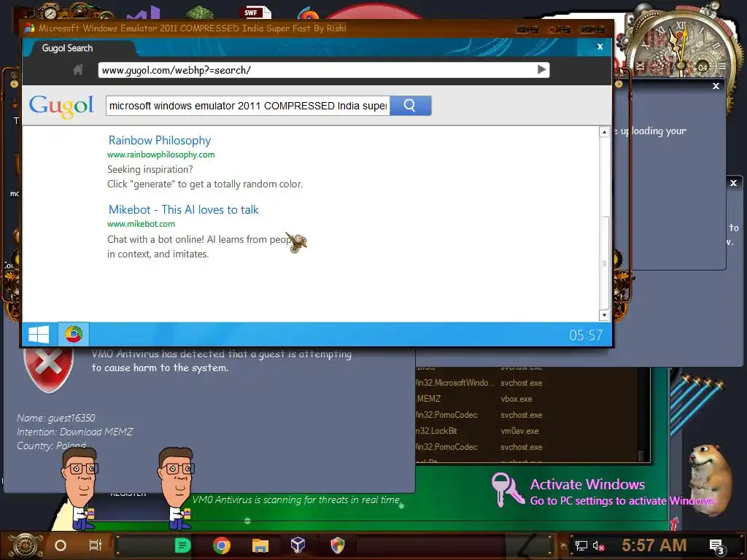Viewport: 747px width, 560px height.
Task: Click the results scrollbar thumb
Action: (604, 262)
